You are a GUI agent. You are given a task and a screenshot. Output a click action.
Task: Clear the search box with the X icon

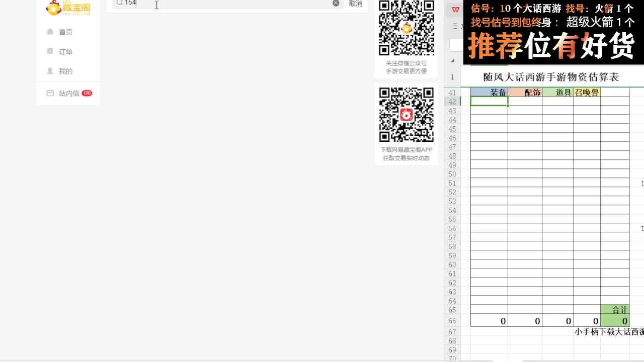tap(336, 3)
